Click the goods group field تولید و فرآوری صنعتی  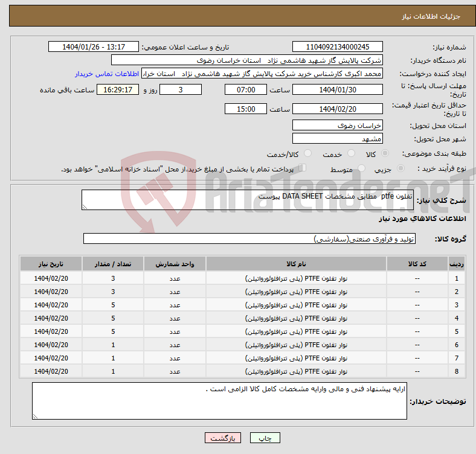(x=249, y=238)
